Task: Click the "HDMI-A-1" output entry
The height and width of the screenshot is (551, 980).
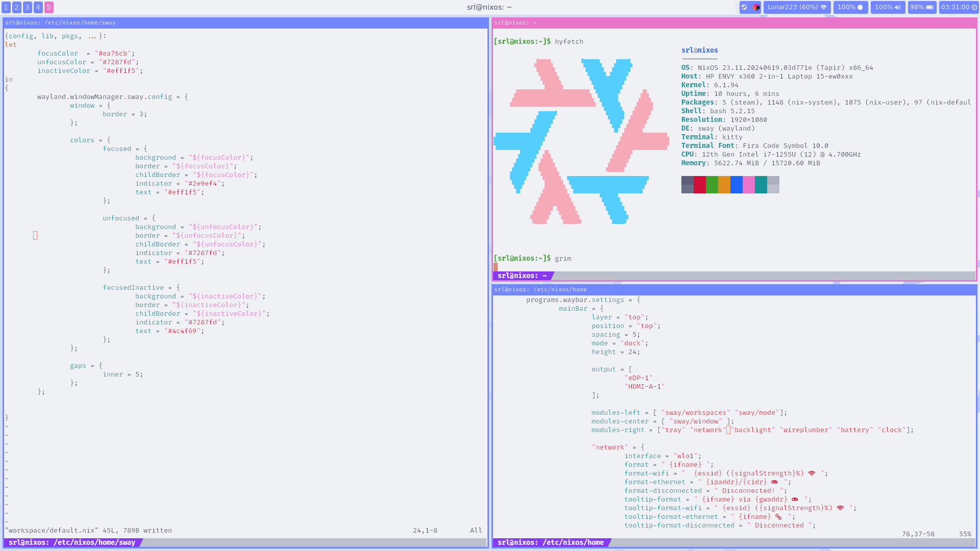Action: 645,386
